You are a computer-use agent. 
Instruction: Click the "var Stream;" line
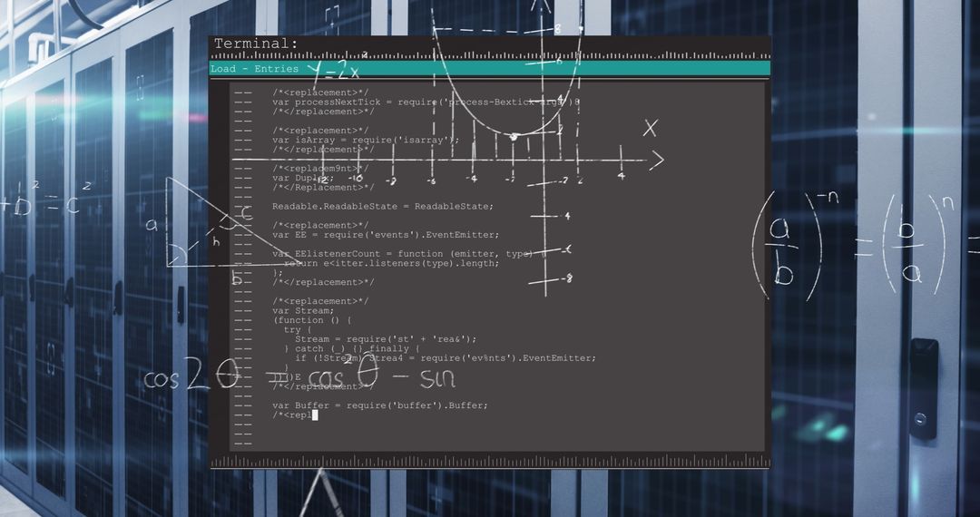(303, 310)
